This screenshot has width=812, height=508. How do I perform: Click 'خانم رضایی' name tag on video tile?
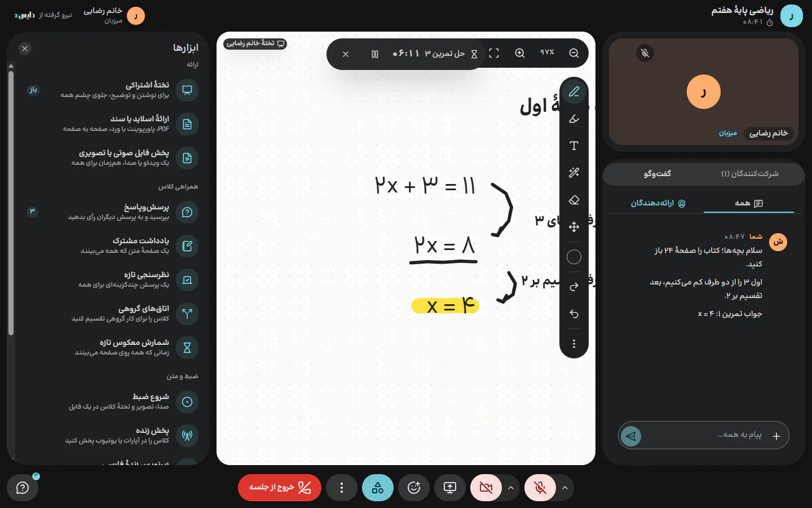point(769,133)
